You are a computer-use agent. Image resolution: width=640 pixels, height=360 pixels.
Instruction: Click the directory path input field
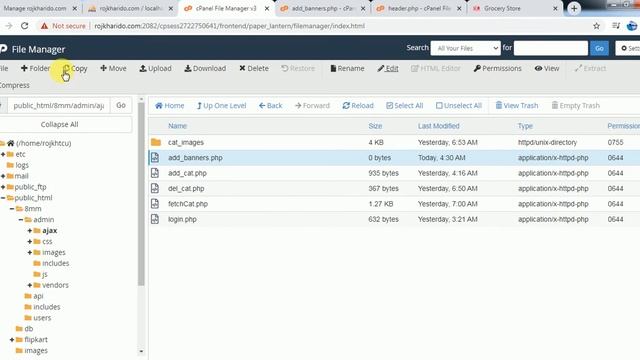point(59,105)
